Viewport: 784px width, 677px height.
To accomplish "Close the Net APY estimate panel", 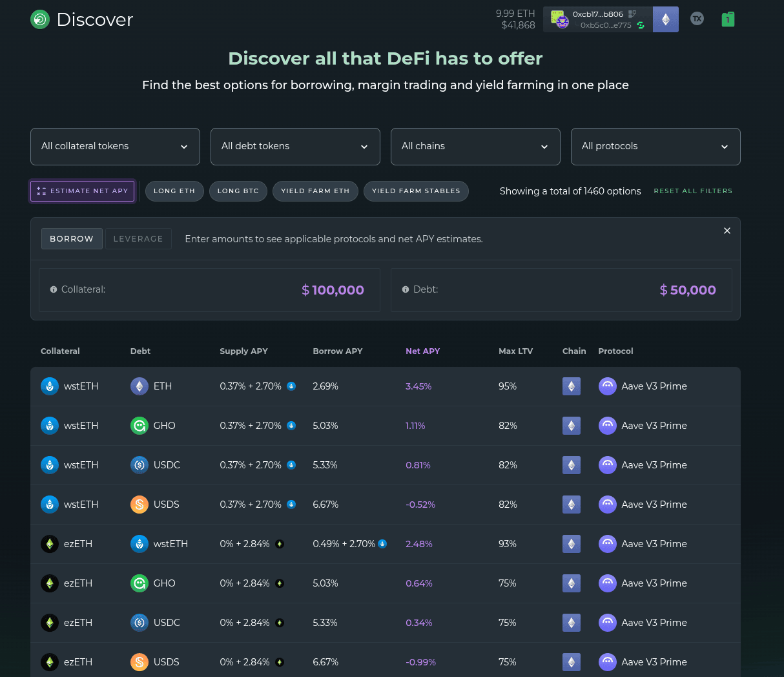I will click(727, 231).
